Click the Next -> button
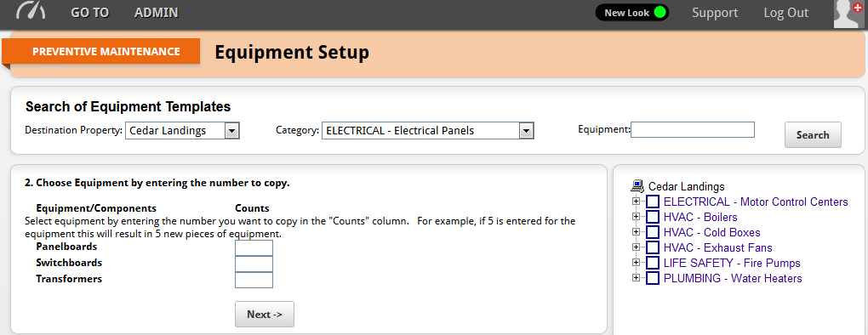The height and width of the screenshot is (335, 868). [x=265, y=314]
